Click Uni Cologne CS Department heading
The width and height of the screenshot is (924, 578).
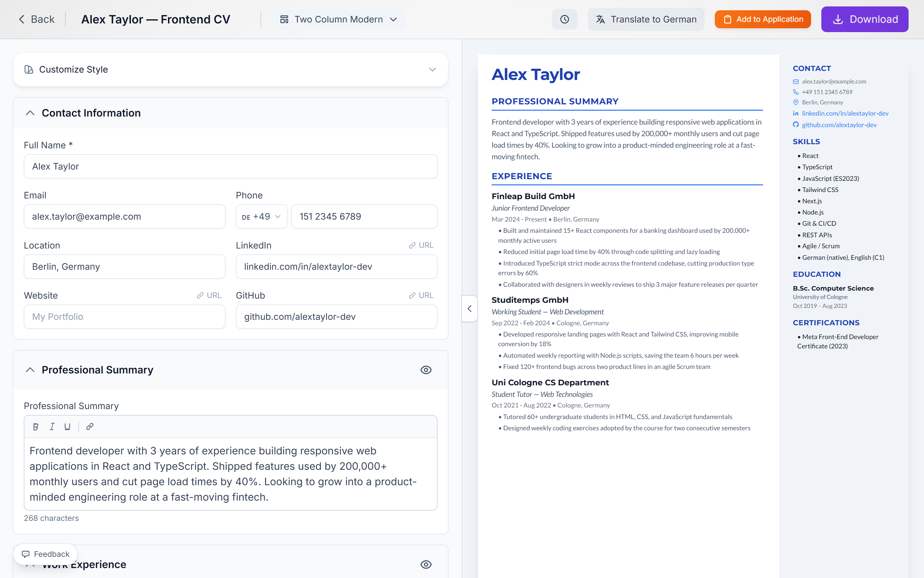click(x=550, y=383)
